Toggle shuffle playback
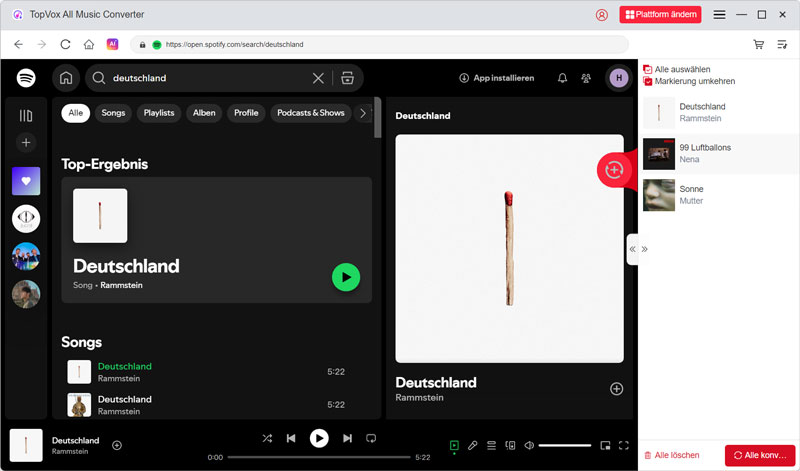 coord(267,438)
